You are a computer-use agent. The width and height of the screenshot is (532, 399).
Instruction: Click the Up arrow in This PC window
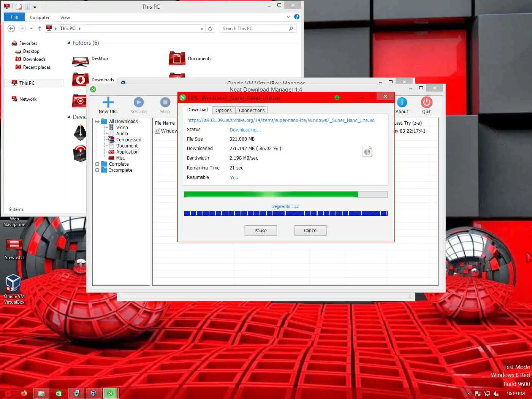click(x=40, y=28)
